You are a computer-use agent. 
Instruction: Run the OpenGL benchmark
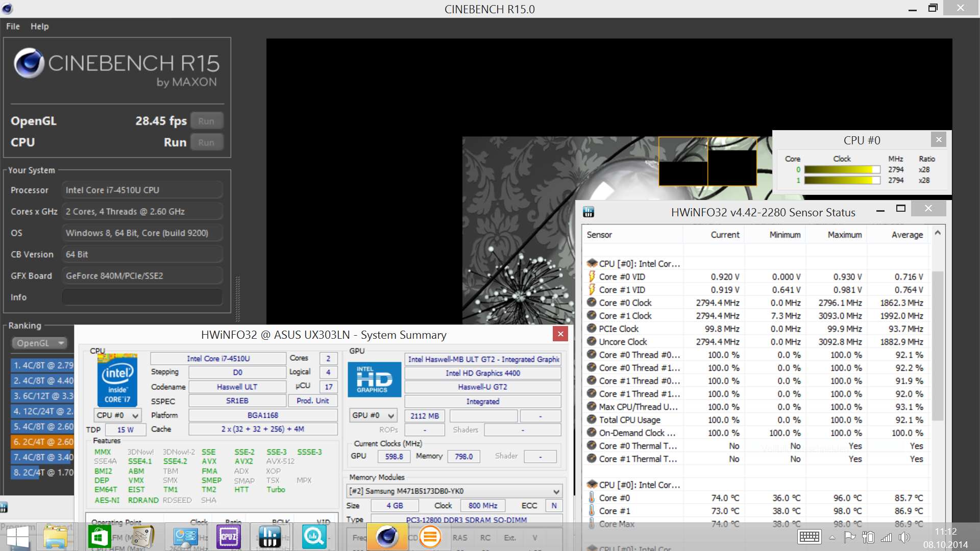pyautogui.click(x=206, y=121)
